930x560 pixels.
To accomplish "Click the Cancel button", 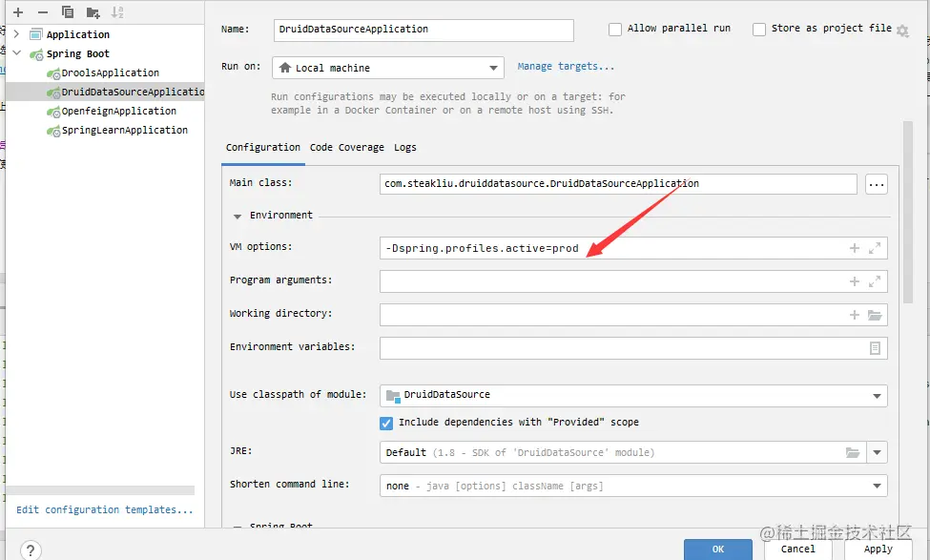I will coord(797,550).
